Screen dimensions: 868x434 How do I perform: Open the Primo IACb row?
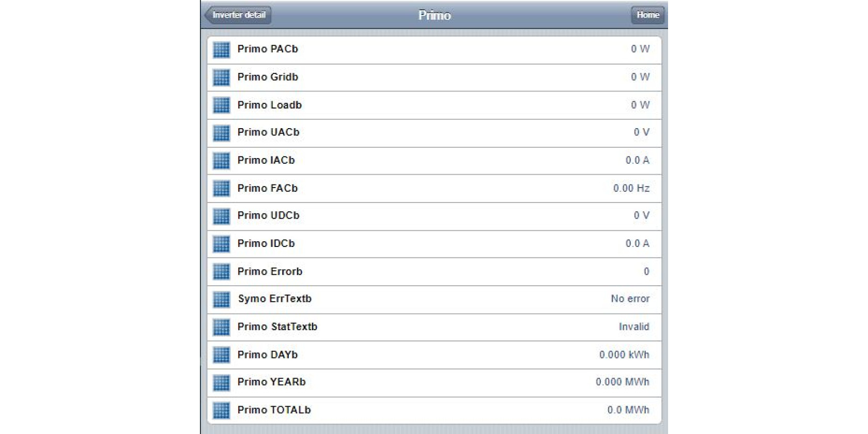tap(434, 161)
